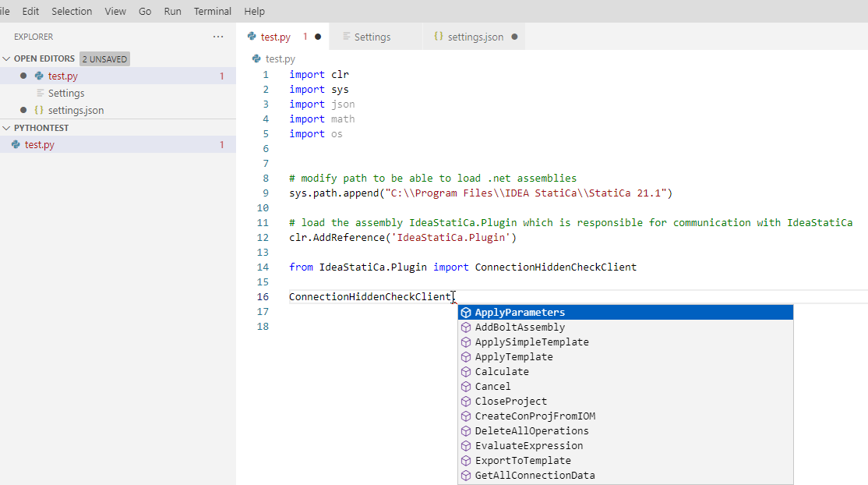Viewport: 868px width, 485px height.
Task: Click Settings icon in Open Editors list
Action: click(x=40, y=93)
